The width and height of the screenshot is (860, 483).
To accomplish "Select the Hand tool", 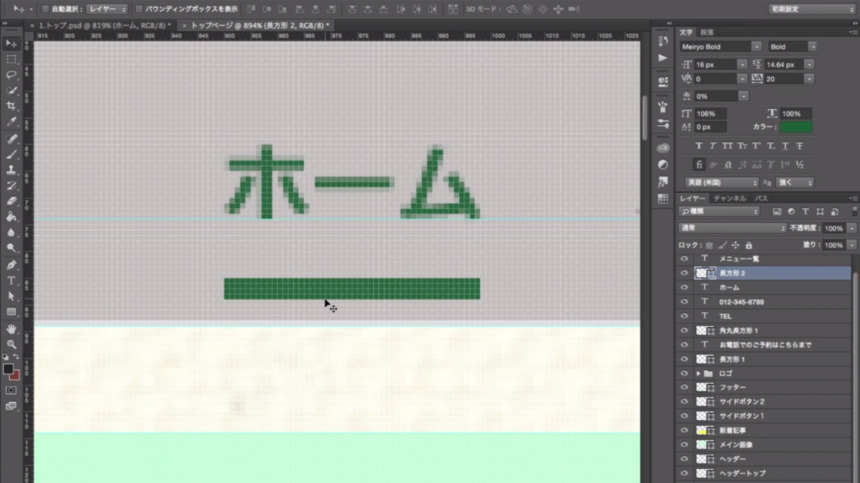I will coord(11,329).
